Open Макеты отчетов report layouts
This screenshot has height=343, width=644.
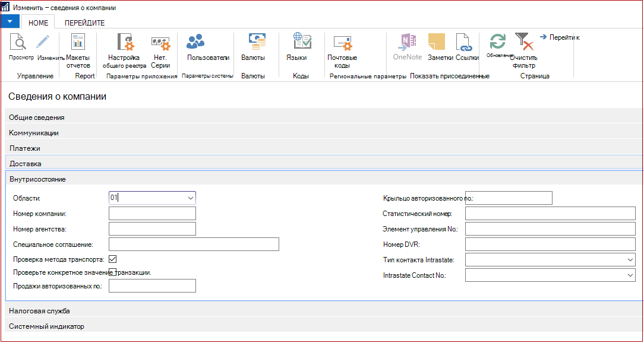pyautogui.click(x=78, y=42)
